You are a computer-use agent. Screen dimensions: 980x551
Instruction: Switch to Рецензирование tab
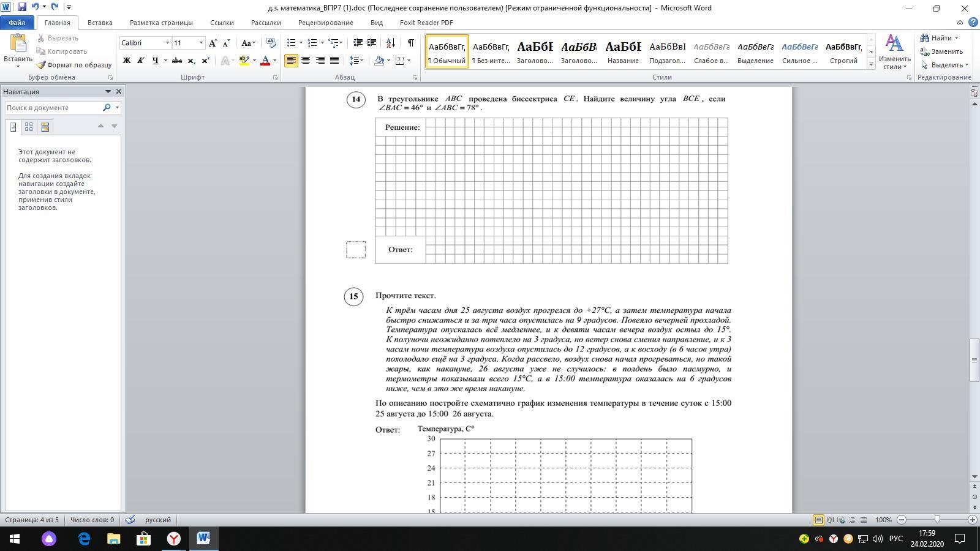coord(325,23)
